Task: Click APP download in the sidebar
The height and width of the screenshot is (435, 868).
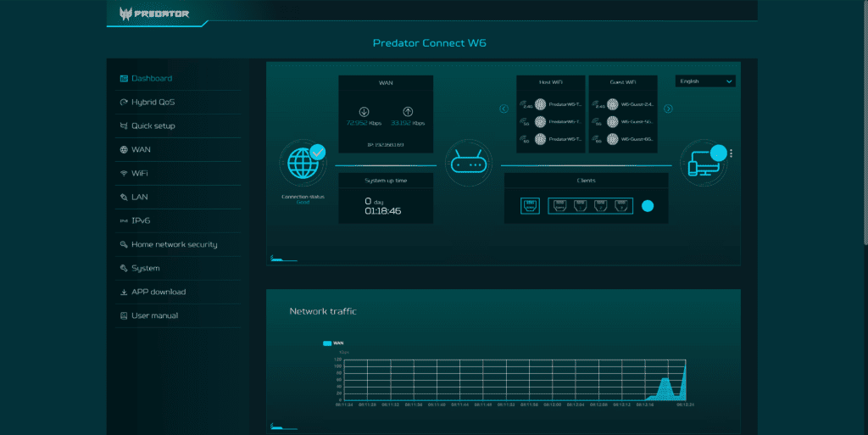Action: click(158, 292)
